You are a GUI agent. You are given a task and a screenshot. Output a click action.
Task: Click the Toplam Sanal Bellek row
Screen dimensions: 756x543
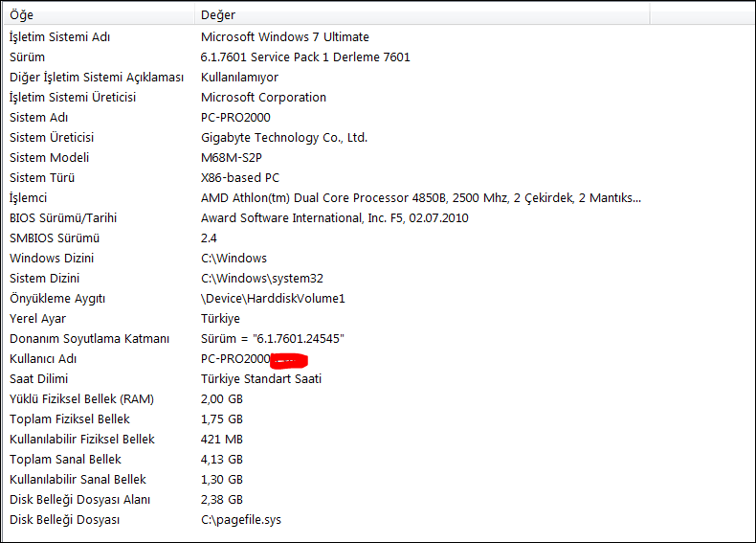tap(65, 459)
